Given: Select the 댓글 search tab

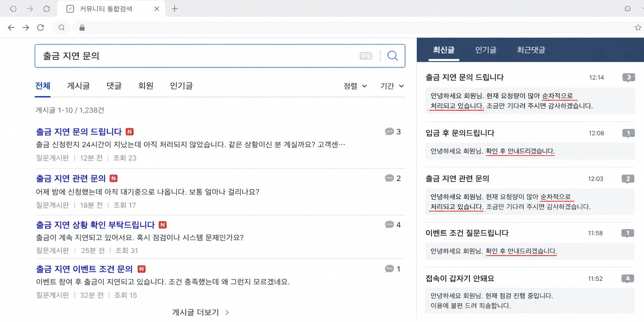Looking at the screenshot, I should coord(114,86).
